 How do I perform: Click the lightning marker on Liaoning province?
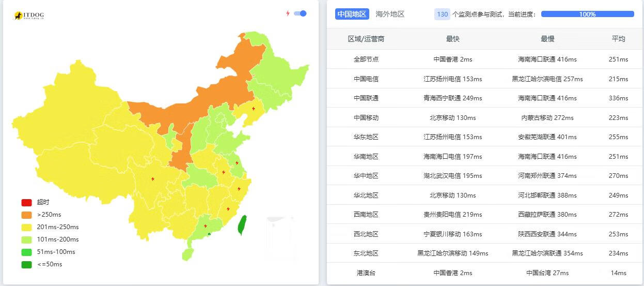tap(253, 109)
